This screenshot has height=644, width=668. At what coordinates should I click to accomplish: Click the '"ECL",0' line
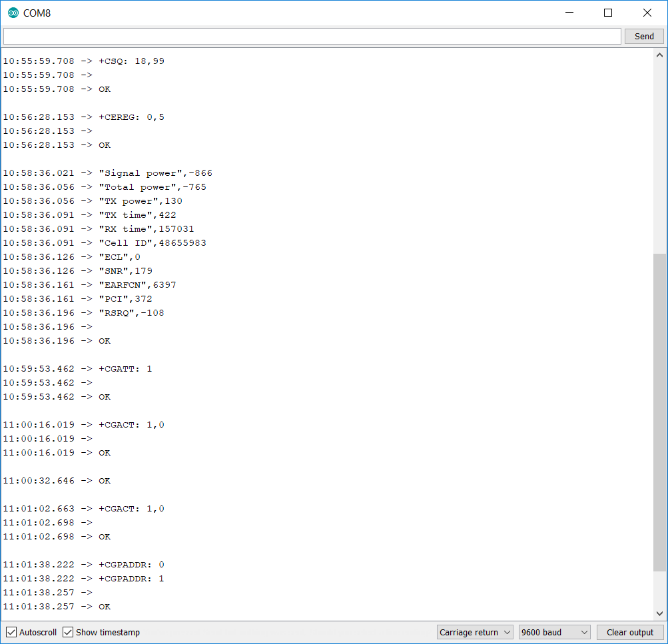click(71, 257)
